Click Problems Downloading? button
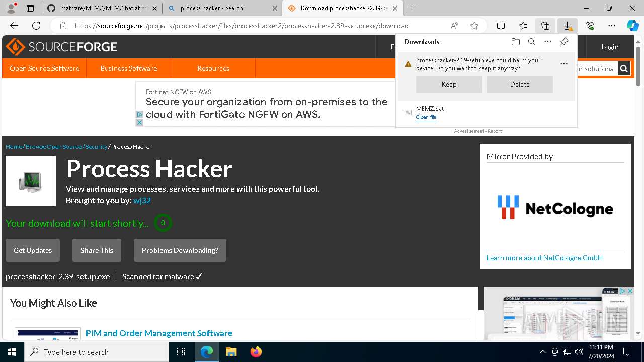The width and height of the screenshot is (644, 362). pos(180,250)
